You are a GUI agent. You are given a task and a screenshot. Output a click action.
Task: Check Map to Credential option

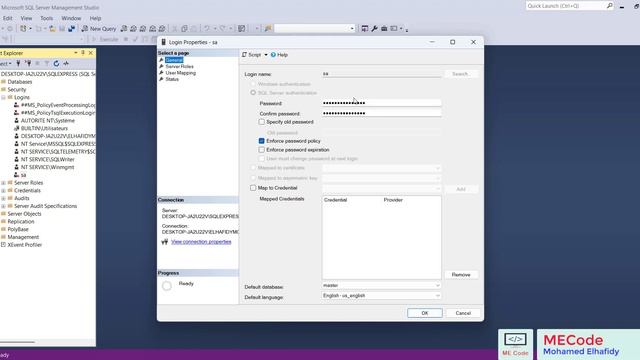[x=253, y=188]
